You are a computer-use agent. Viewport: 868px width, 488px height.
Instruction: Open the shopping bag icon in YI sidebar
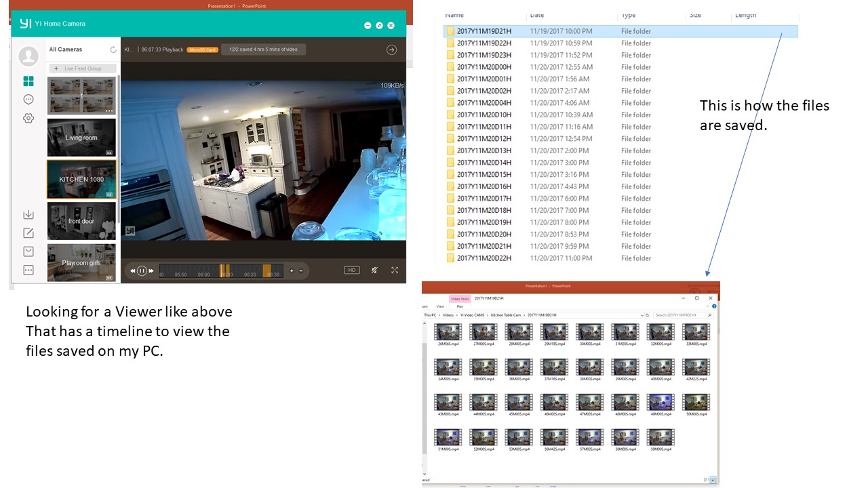[x=28, y=251]
